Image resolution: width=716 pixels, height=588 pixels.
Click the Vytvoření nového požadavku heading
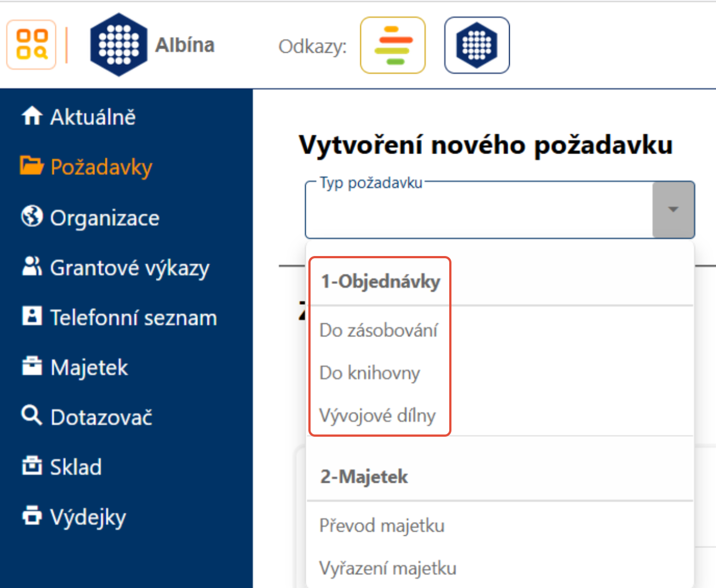[486, 145]
